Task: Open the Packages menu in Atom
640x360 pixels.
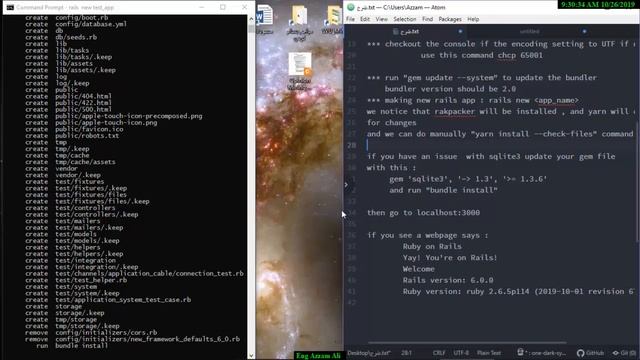Action: (x=450, y=19)
